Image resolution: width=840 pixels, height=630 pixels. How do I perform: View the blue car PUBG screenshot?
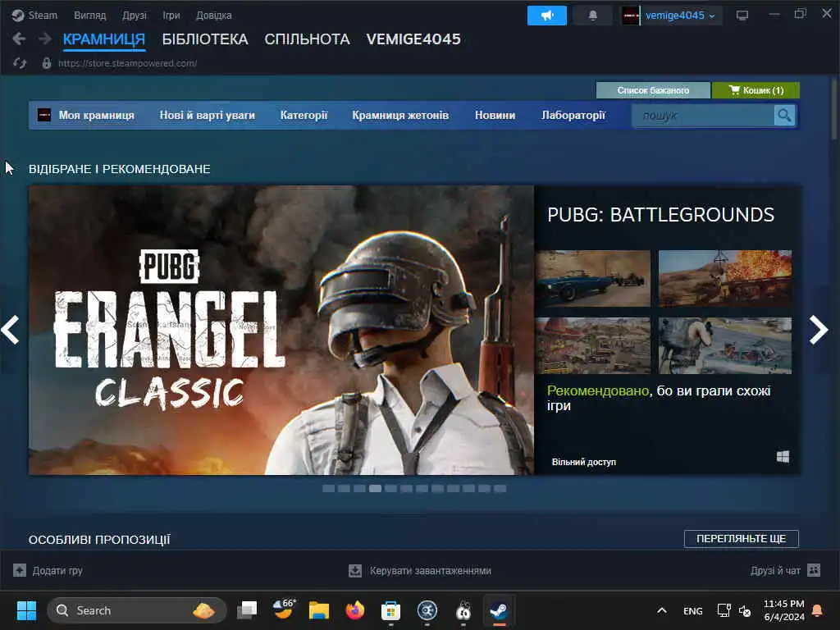pyautogui.click(x=592, y=278)
